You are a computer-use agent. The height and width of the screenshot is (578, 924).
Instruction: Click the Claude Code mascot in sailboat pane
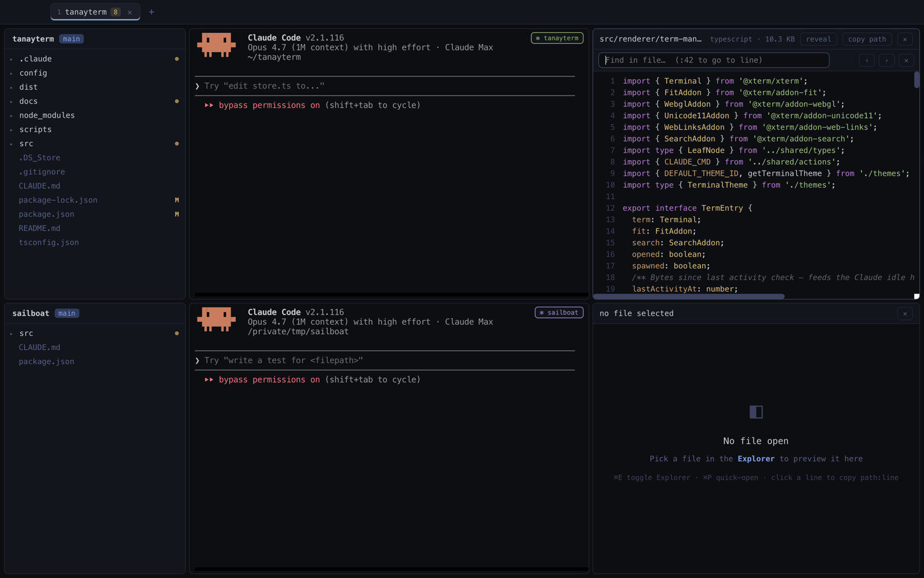216,320
